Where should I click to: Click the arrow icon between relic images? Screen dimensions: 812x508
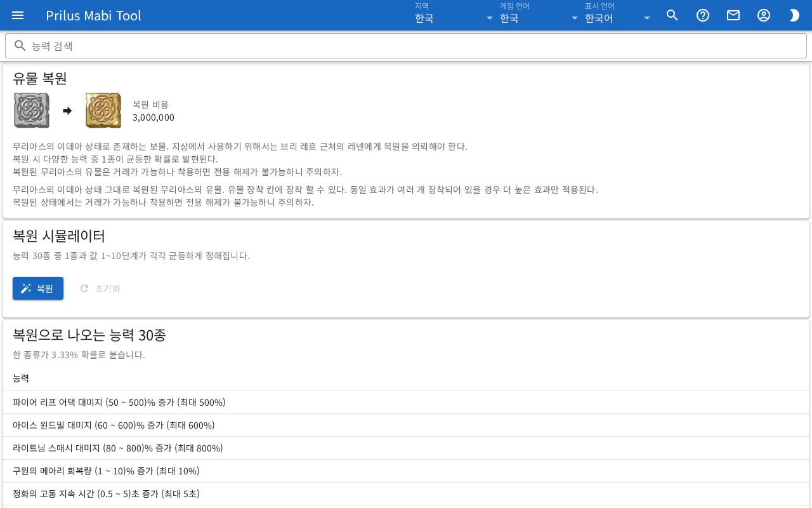[67, 110]
